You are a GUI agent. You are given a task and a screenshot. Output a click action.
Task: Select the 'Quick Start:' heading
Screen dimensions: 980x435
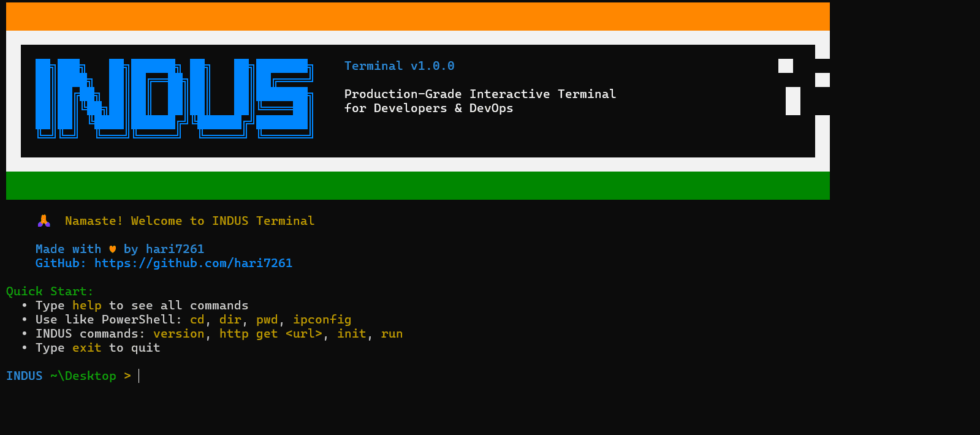50,292
